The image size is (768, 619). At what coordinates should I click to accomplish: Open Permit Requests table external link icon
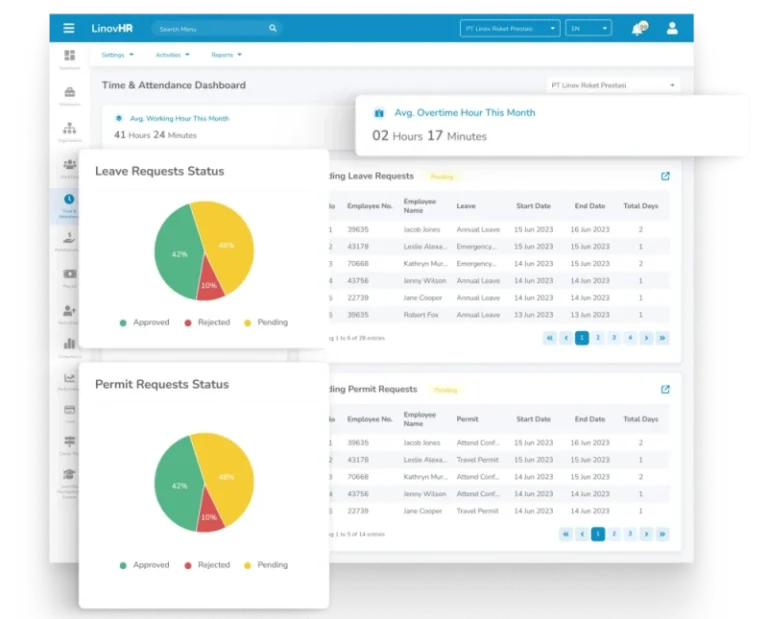(665, 389)
